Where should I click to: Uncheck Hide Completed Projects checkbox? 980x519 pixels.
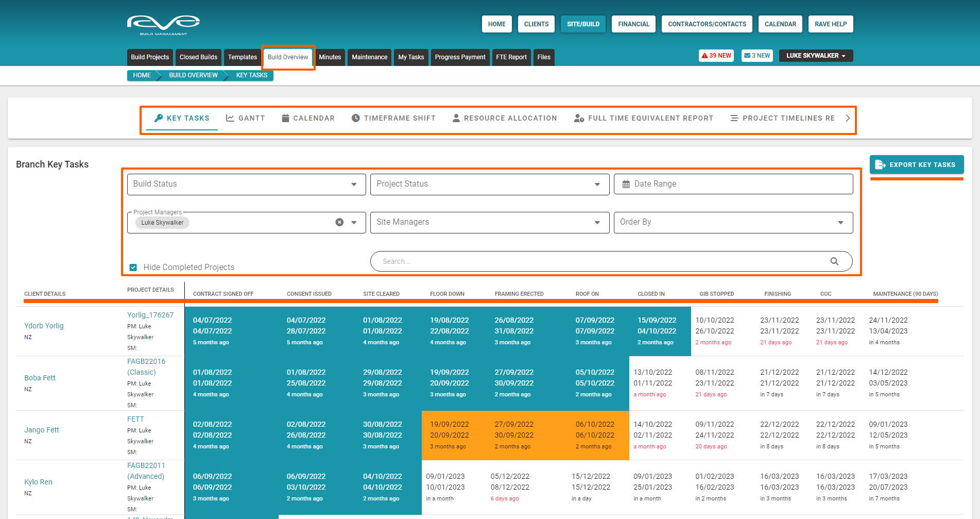(133, 267)
